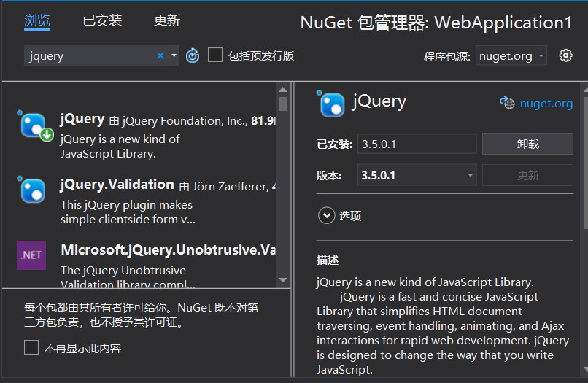Click the package list scrollbar thumb

coord(284,104)
